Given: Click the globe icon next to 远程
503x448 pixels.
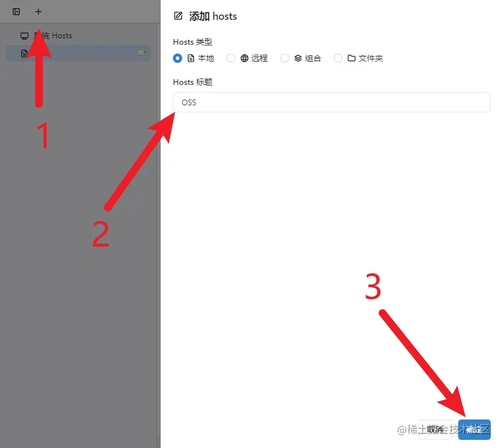Looking at the screenshot, I should tap(245, 58).
